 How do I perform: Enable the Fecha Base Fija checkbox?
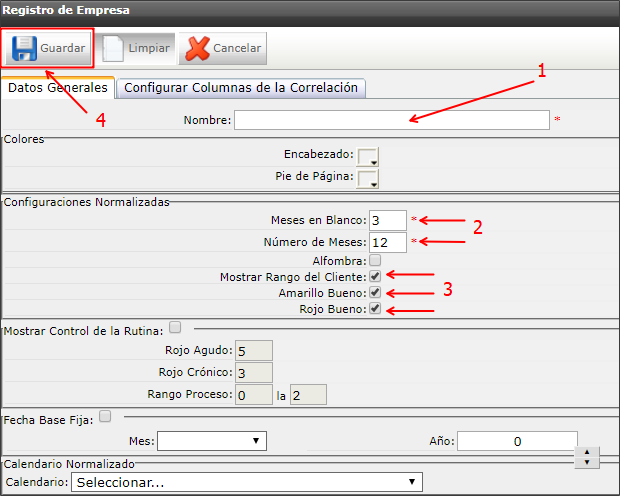coord(105,416)
